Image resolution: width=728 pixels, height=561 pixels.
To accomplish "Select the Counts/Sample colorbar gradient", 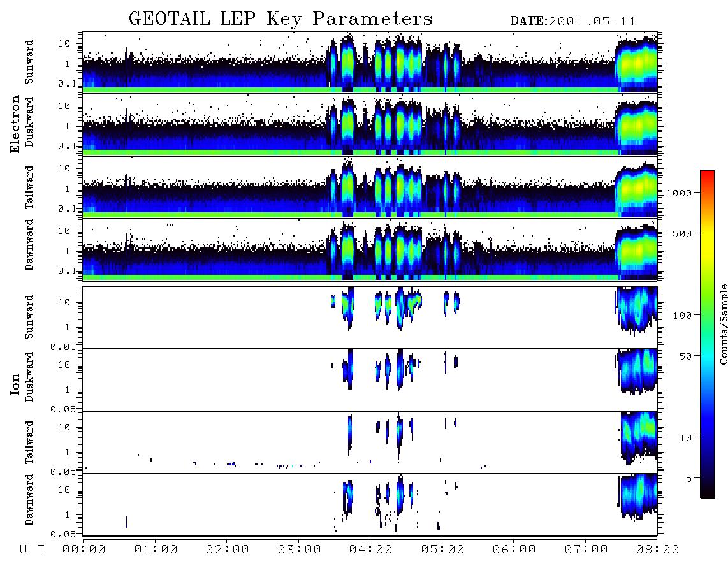I will (x=707, y=334).
